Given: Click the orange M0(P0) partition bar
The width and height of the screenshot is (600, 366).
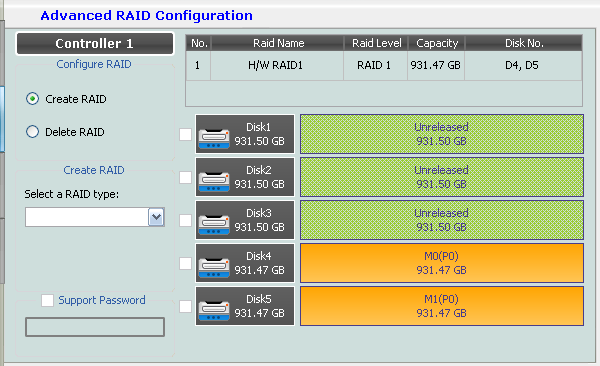Looking at the screenshot, I should pos(442,263).
